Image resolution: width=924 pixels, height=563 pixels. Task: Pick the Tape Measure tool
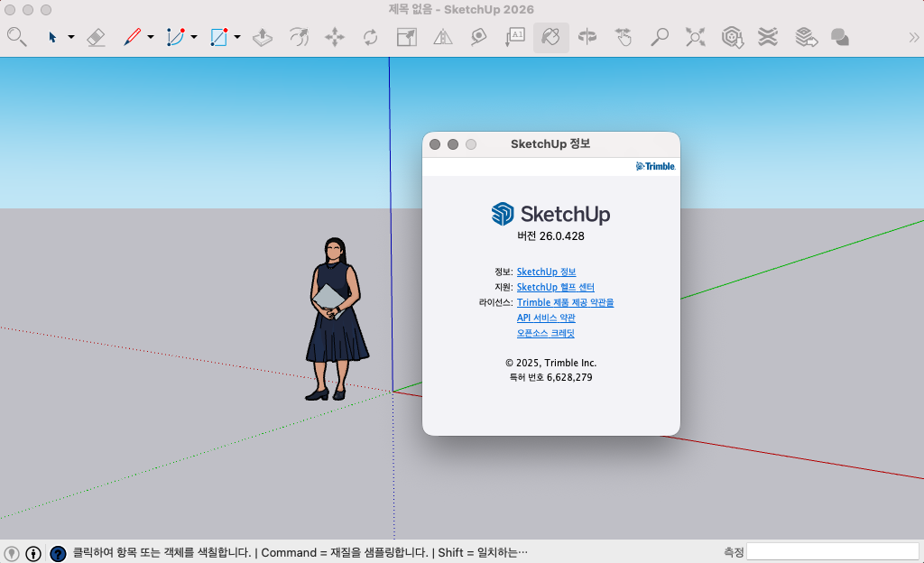[x=478, y=37]
